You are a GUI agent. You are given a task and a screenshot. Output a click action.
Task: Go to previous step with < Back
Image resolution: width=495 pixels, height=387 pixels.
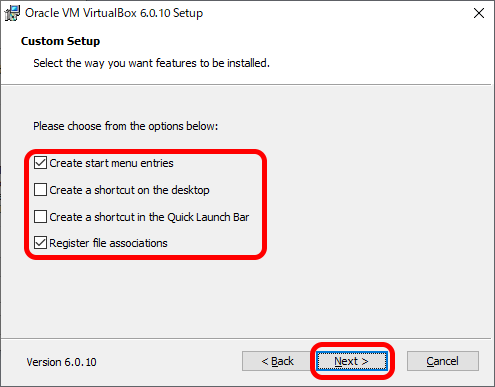coord(277,361)
